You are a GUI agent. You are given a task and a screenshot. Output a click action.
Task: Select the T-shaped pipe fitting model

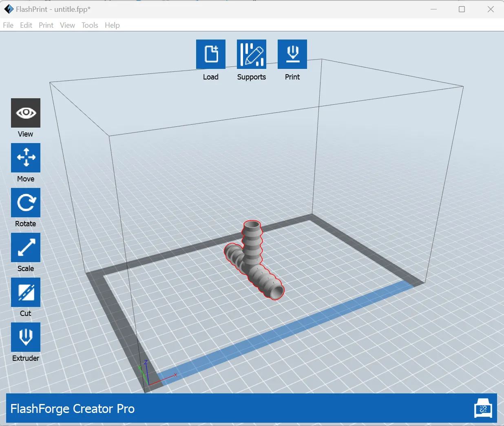(x=254, y=261)
